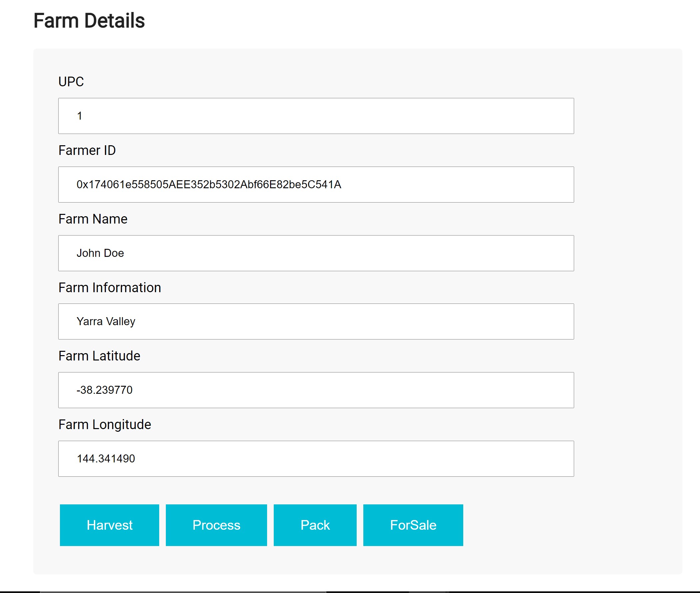Click the Pack button
This screenshot has height=593, width=700.
tap(315, 525)
